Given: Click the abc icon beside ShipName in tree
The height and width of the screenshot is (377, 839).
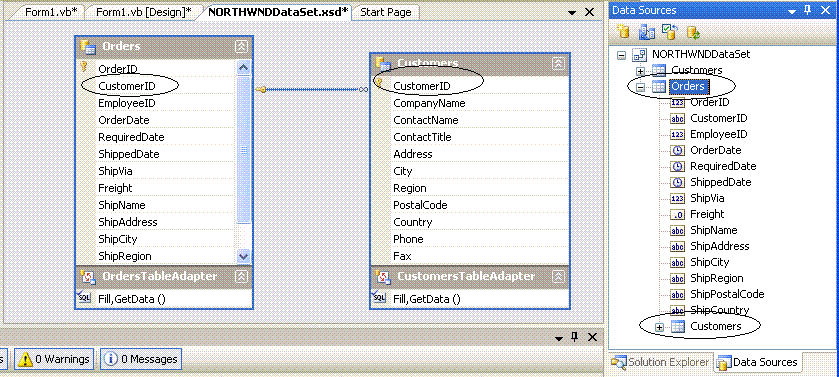Looking at the screenshot, I should click(677, 230).
